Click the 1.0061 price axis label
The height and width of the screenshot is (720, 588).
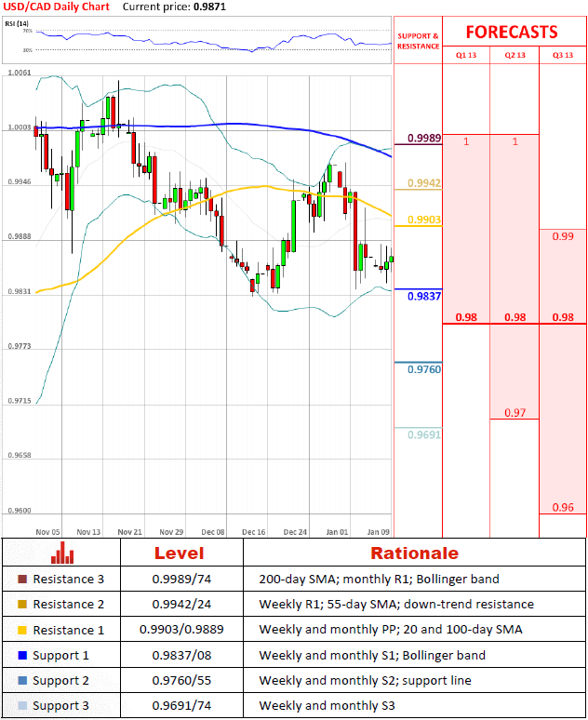pyautogui.click(x=20, y=73)
